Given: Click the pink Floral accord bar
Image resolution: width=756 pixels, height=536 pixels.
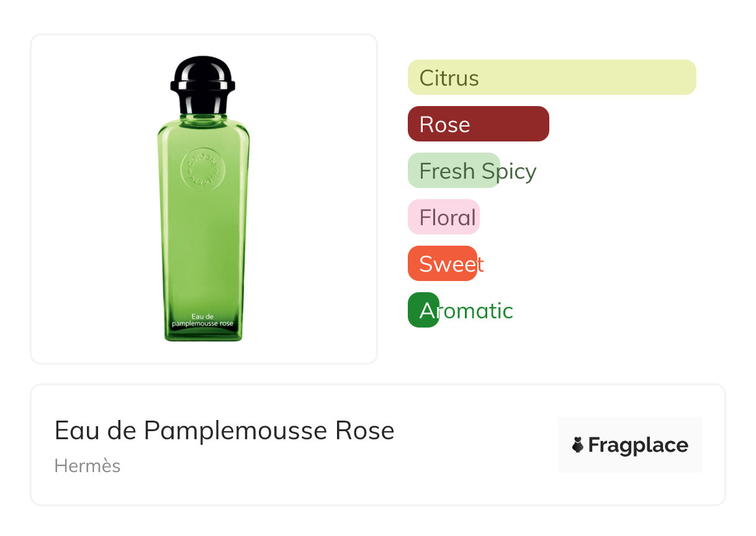Looking at the screenshot, I should [x=443, y=217].
